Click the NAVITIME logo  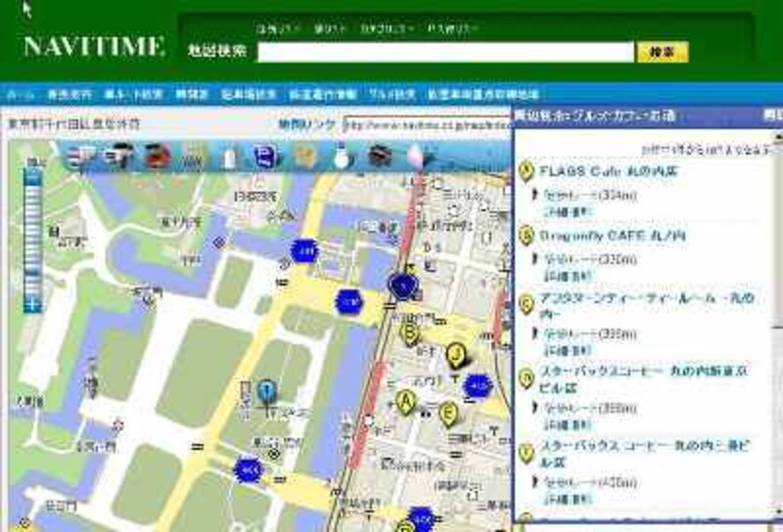pos(94,46)
